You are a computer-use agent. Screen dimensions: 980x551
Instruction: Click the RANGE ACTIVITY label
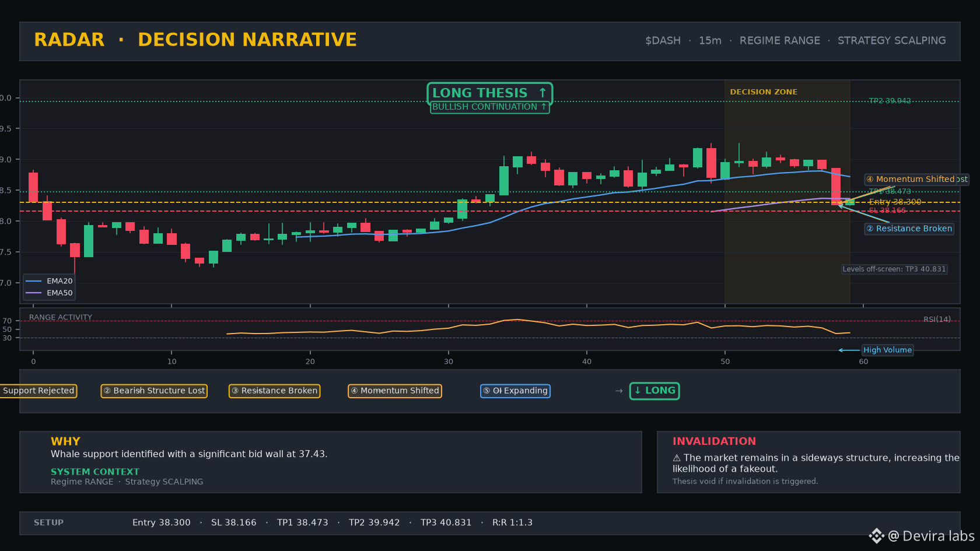pyautogui.click(x=61, y=317)
